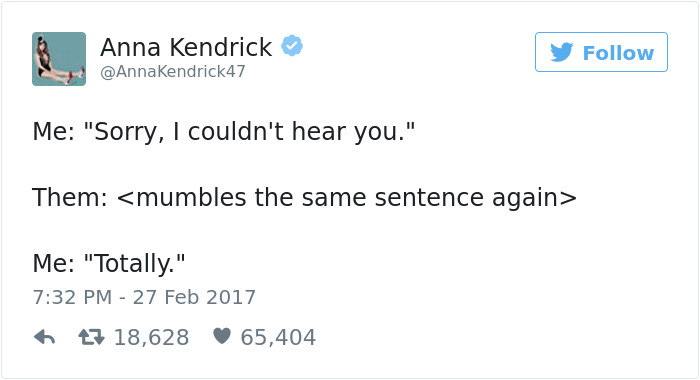Image resolution: width=700 pixels, height=380 pixels.
Task: Click the blue verified checkmark badge
Action: click(x=292, y=46)
